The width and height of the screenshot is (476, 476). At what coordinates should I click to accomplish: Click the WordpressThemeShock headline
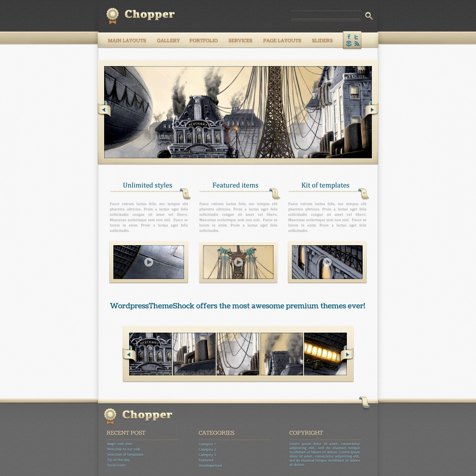tap(238, 306)
